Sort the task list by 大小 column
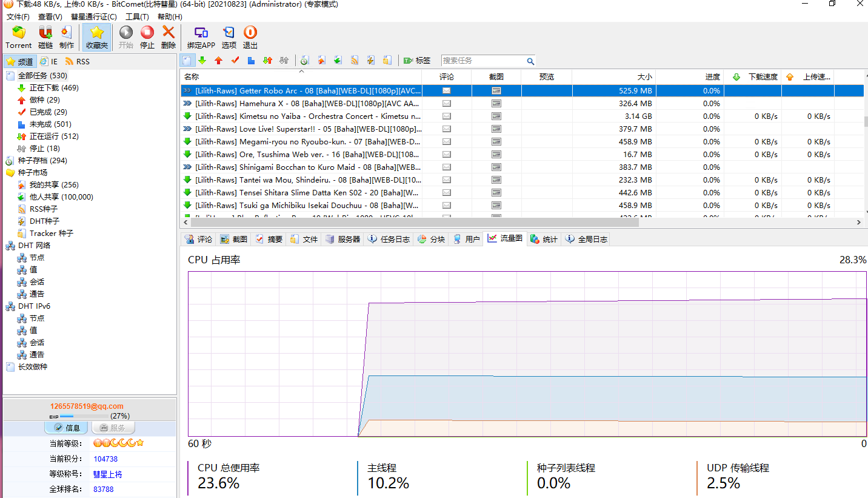868x498 pixels. click(614, 76)
